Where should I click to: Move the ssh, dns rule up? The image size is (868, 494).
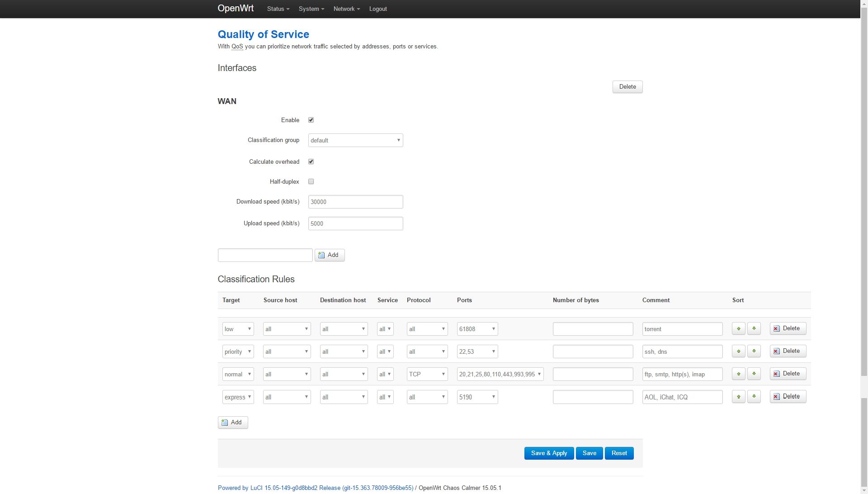(738, 351)
